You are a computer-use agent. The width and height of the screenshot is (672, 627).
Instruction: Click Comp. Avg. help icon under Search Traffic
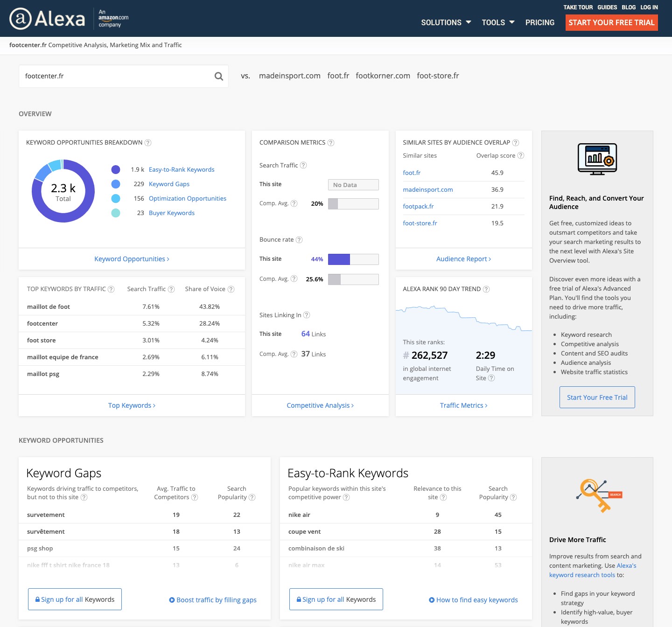[294, 203]
